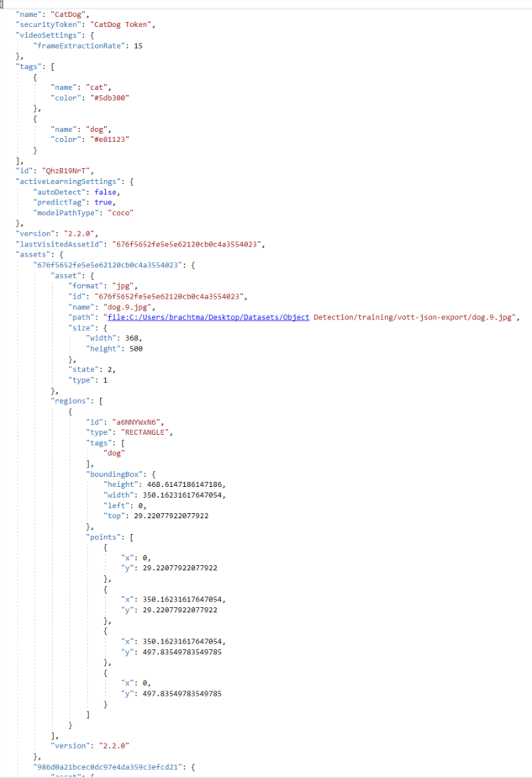
Task: Select the size width value 368
Action: point(131,338)
